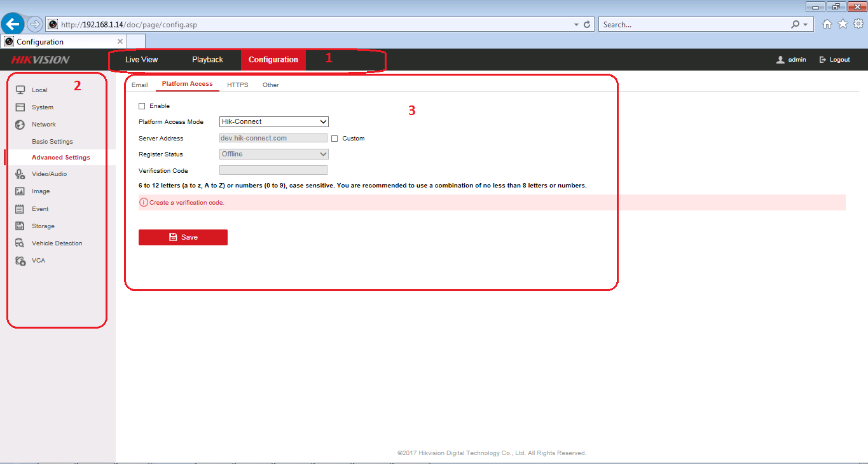Check the Custom server address box

[334, 139]
